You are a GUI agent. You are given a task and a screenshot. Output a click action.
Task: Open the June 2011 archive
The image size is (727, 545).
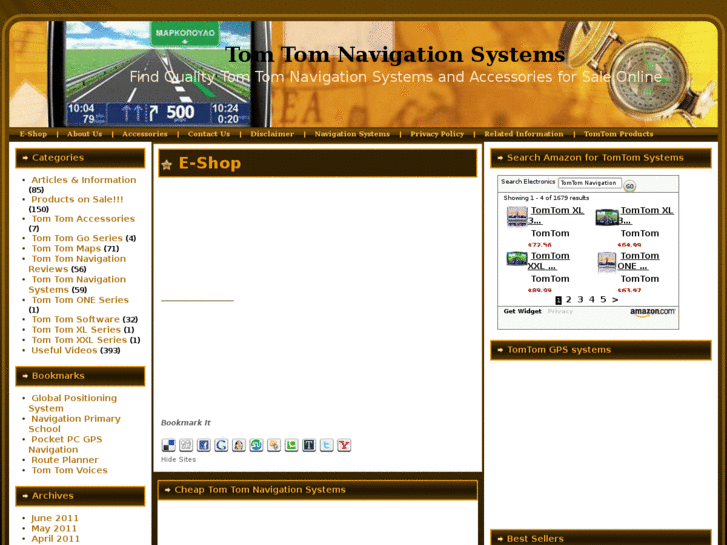[x=55, y=518]
